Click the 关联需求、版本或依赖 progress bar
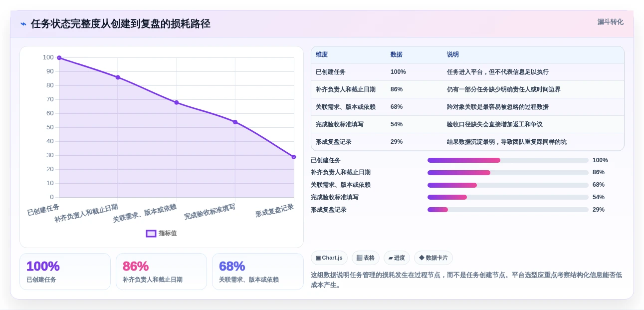The width and height of the screenshot is (644, 310). point(508,185)
